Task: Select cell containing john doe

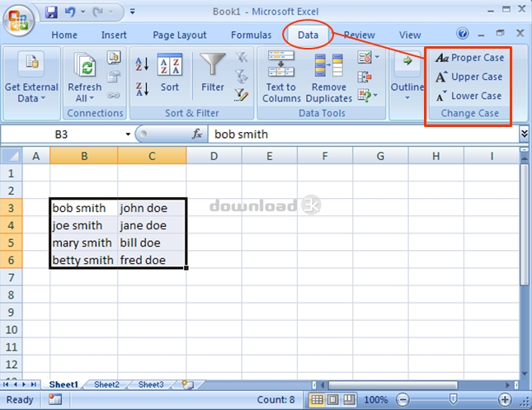Action: click(152, 208)
